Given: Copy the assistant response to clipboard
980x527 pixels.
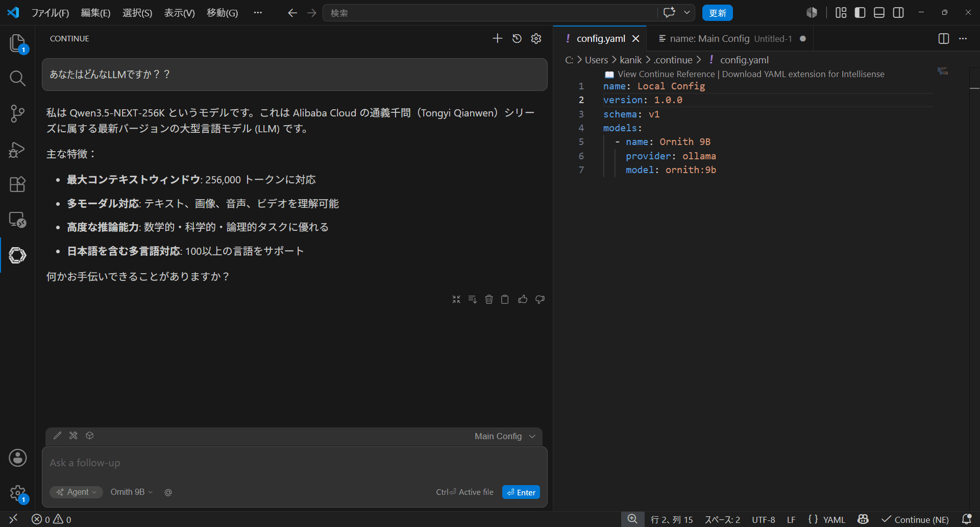Looking at the screenshot, I should click(505, 299).
